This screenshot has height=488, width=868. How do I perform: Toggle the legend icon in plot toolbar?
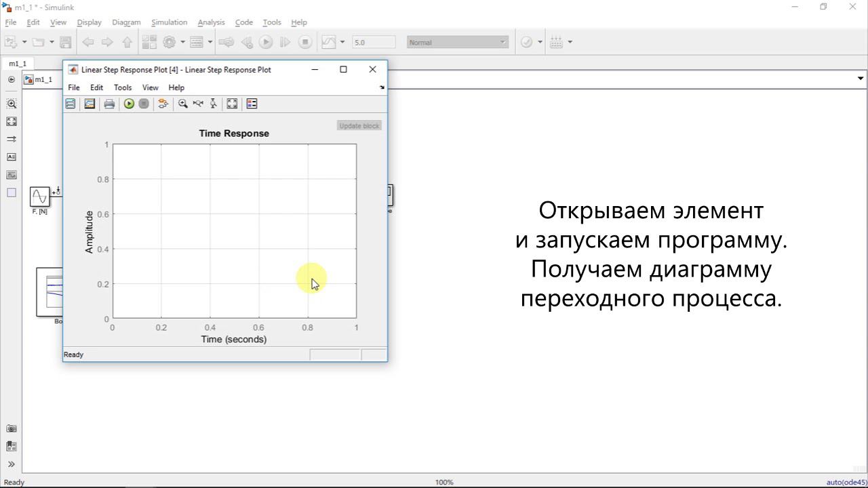point(252,104)
